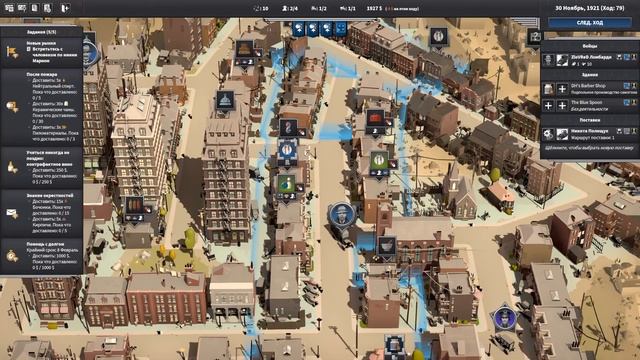The image size is (640, 360).
Task: Toggle the blue icon in Barber Shop row
Action: point(627,86)
